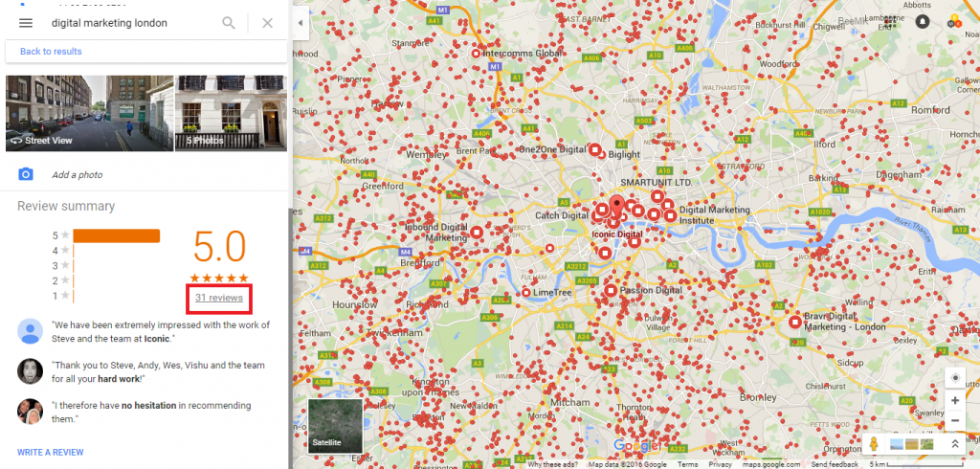This screenshot has width=980, height=469.
Task: Click the orange 5-star rating bar
Action: [x=116, y=235]
